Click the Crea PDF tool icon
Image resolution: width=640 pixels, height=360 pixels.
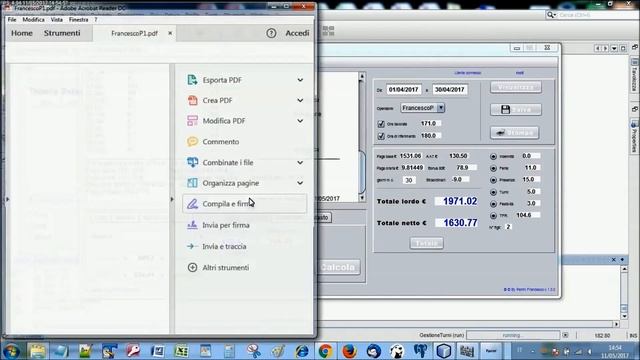(x=192, y=100)
